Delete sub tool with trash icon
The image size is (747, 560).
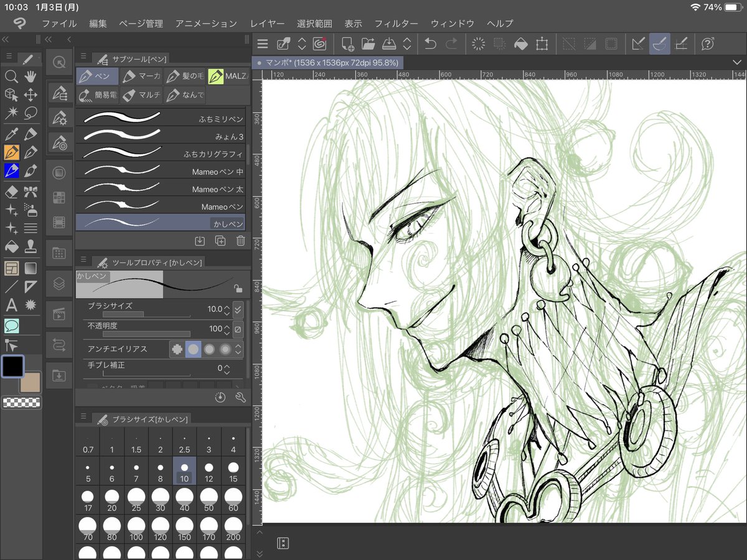click(240, 241)
